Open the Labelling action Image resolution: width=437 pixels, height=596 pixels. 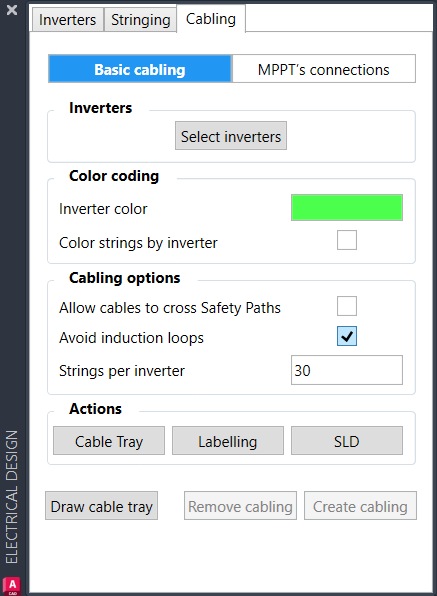click(x=228, y=441)
